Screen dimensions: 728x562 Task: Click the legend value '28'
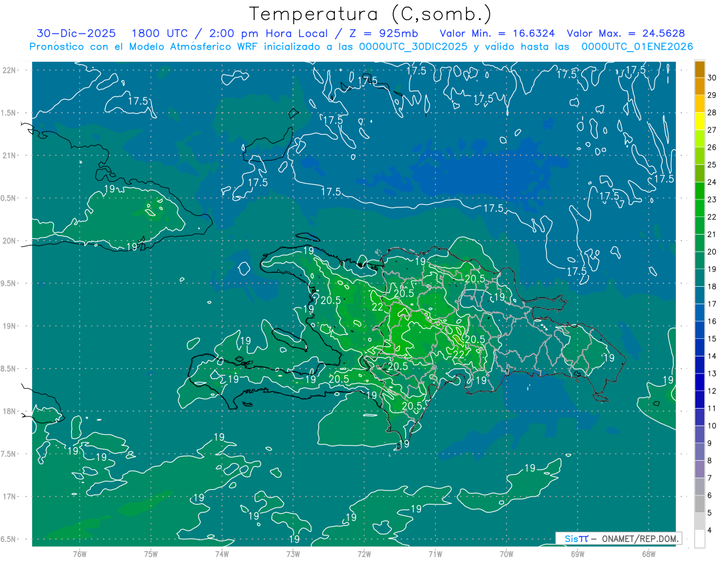[713, 113]
